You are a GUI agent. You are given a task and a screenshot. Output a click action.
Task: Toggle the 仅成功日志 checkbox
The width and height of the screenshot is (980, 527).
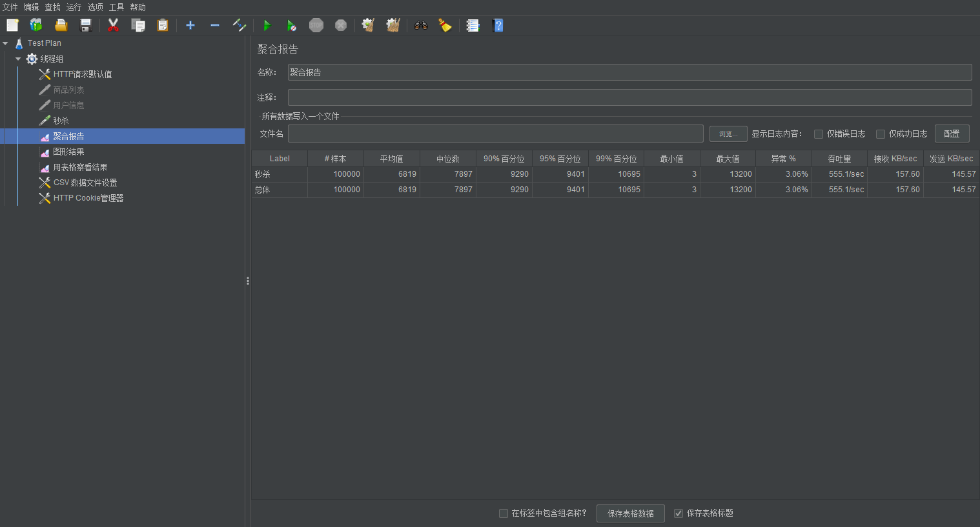click(881, 134)
